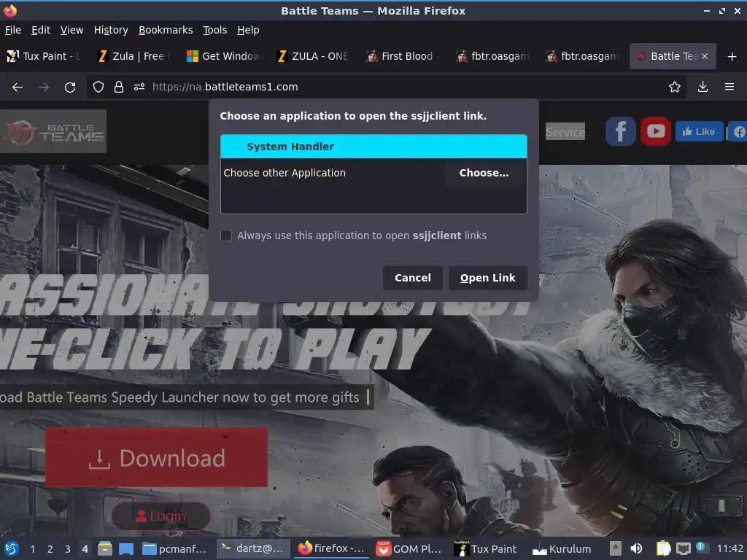
Task: Switch to the Get Windows tab
Action: (x=225, y=56)
